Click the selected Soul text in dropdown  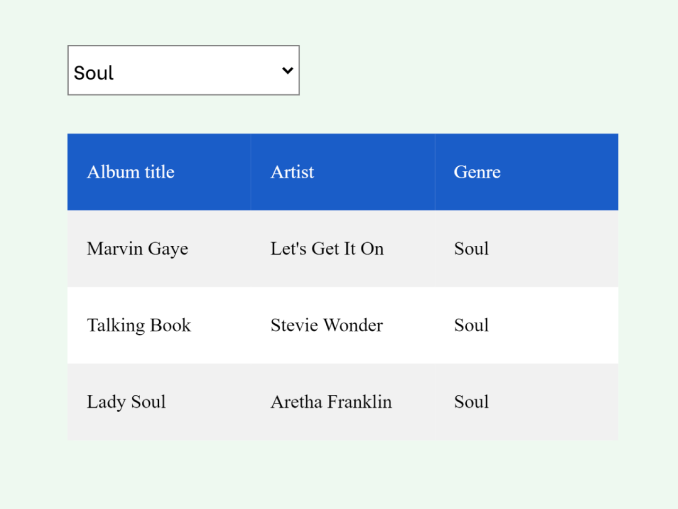point(94,73)
